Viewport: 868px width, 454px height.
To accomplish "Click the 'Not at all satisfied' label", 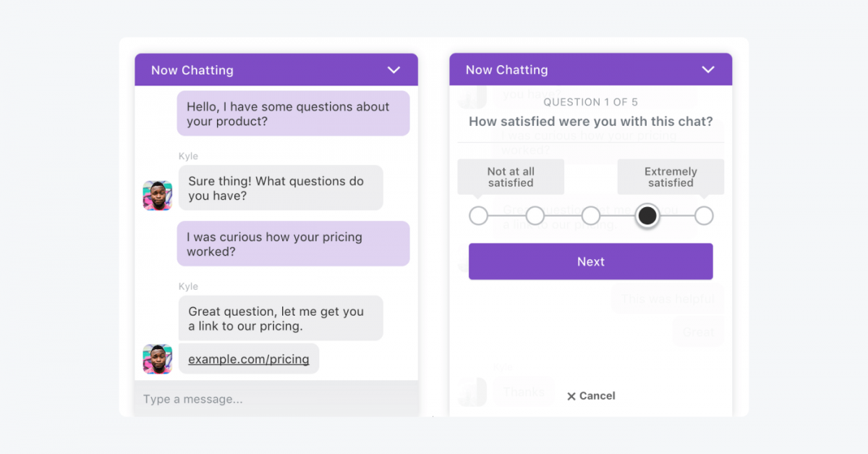I will 511,177.
